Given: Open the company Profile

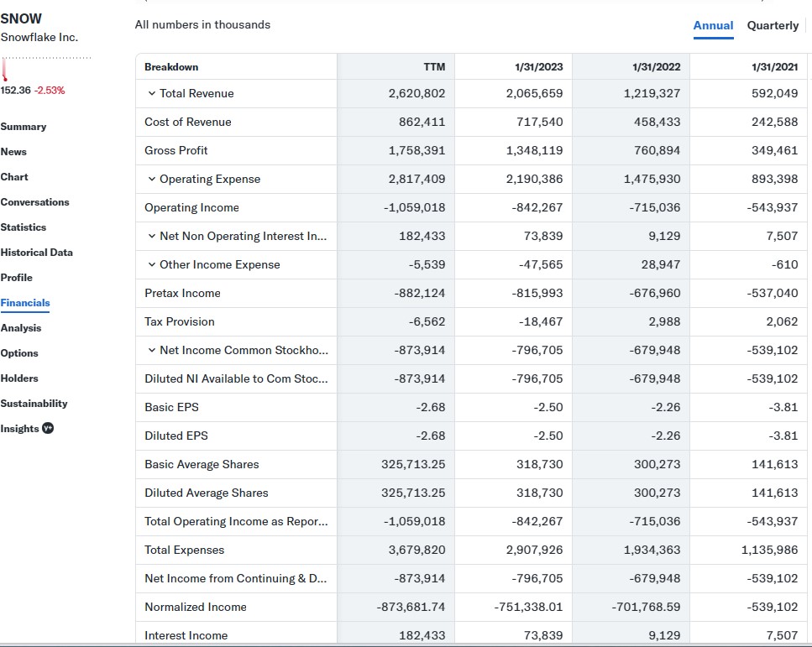Looking at the screenshot, I should pos(17,278).
